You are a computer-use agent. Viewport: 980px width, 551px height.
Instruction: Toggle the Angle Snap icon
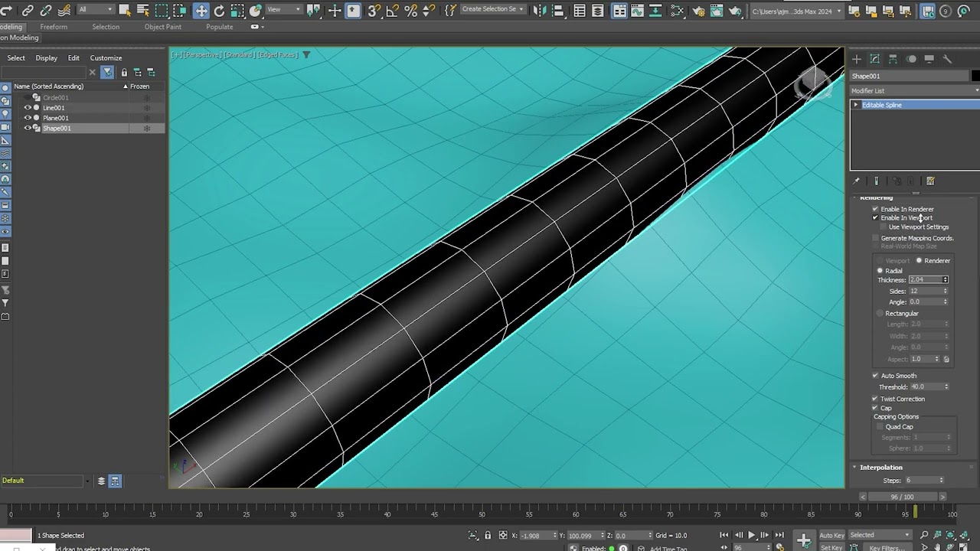[x=393, y=11]
